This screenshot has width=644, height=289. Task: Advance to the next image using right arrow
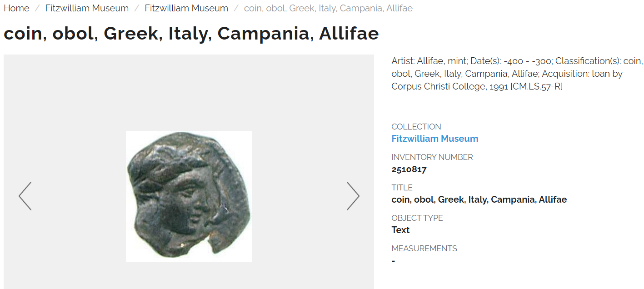[x=353, y=196]
